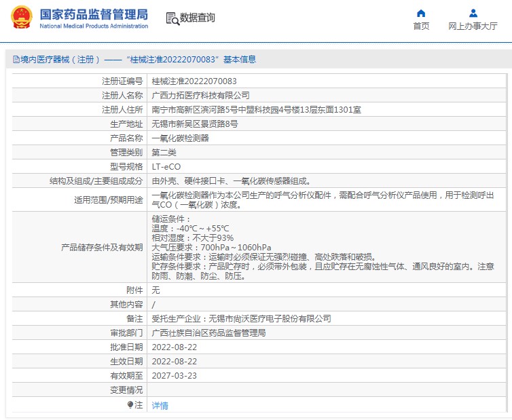
Task: Click the 备注 label
Action: tap(134, 318)
